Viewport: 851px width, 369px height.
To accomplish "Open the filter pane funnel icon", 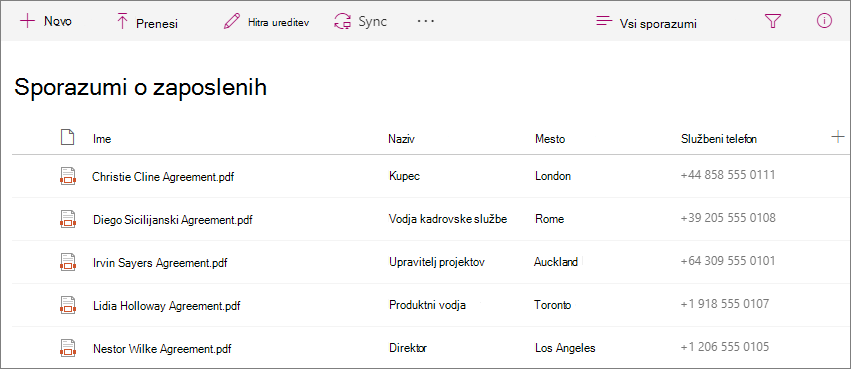I will pyautogui.click(x=772, y=22).
